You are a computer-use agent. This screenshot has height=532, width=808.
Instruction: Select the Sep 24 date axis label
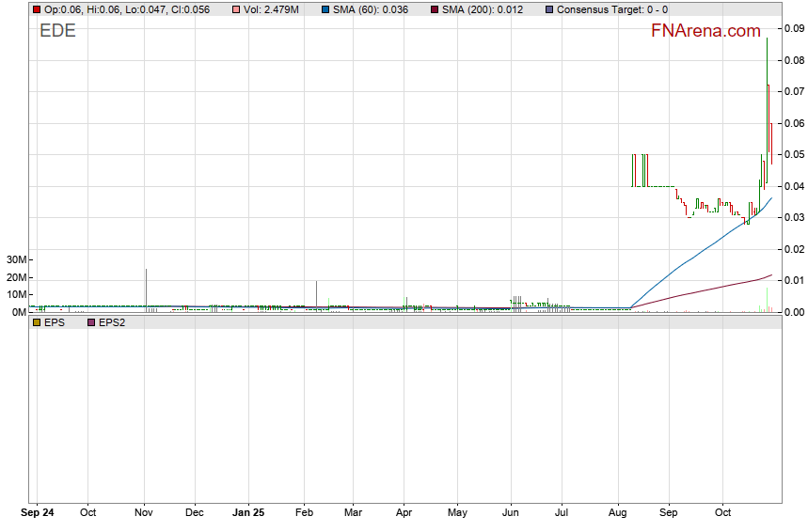(37, 514)
